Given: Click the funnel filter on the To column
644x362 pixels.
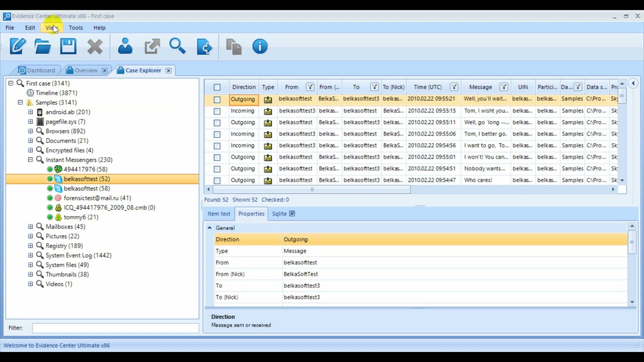Looking at the screenshot, I should click(374, 87).
